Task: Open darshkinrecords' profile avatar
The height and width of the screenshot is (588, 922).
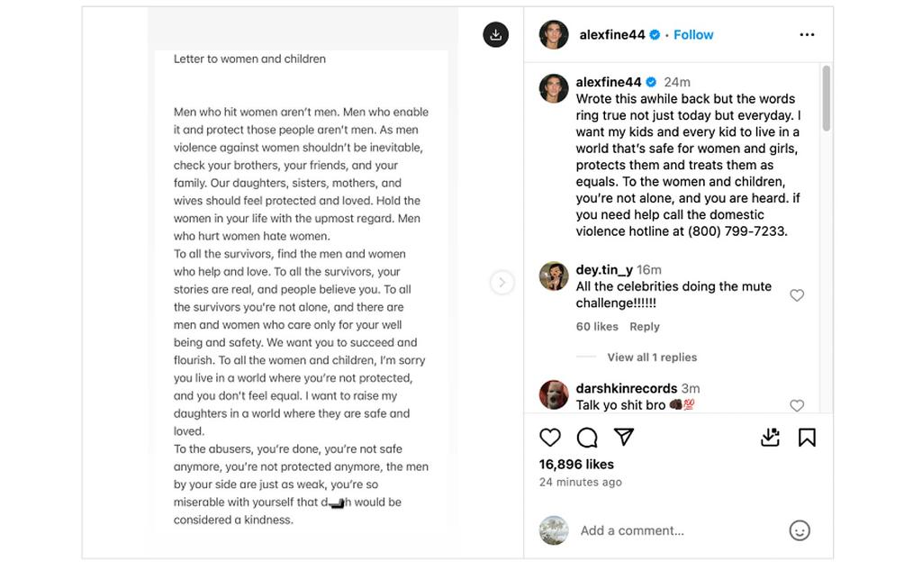Action: coord(554,394)
